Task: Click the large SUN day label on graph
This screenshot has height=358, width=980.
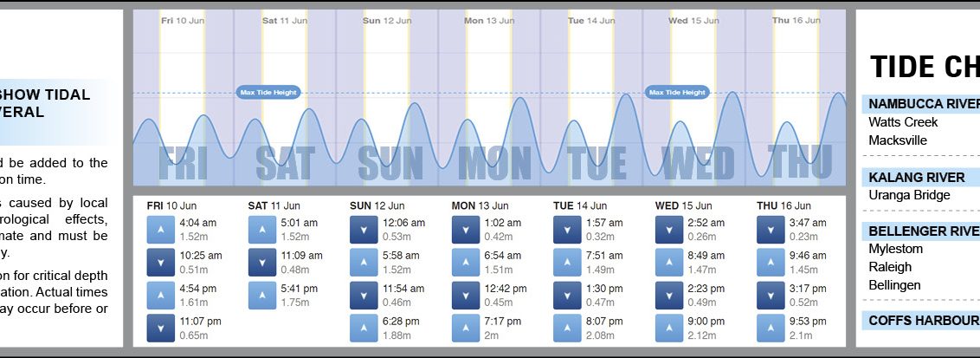Action: click(x=390, y=163)
